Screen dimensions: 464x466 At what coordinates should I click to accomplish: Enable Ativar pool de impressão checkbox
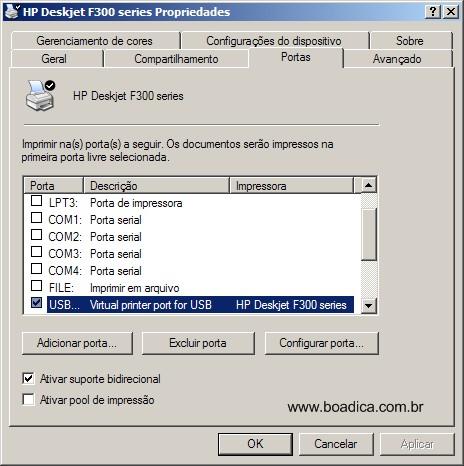(x=28, y=399)
